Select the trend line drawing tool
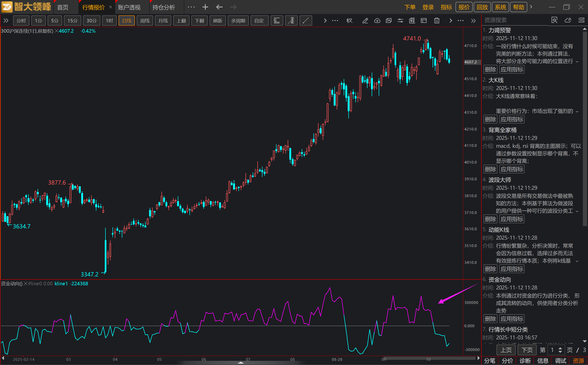The width and height of the screenshot is (588, 365). click(x=305, y=21)
